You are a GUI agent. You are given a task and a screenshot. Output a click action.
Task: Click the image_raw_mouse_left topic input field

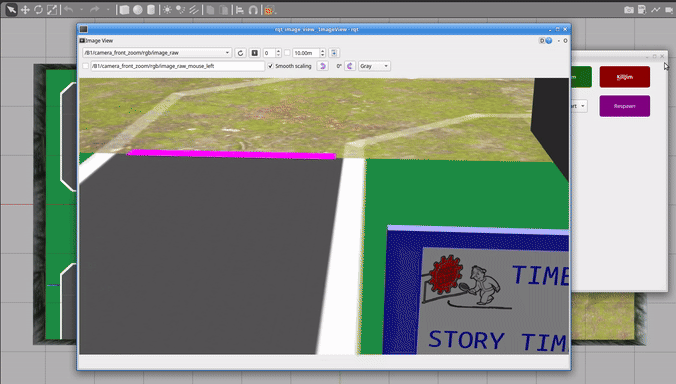(177, 66)
